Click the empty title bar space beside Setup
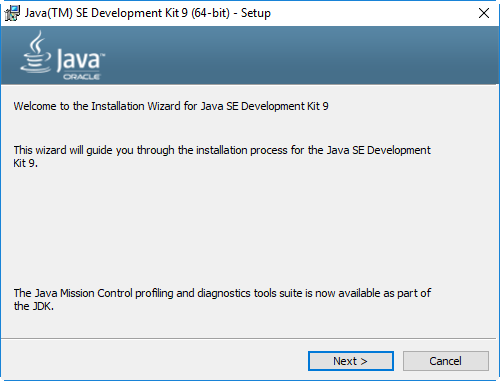The height and width of the screenshot is (381, 500). [370, 13]
